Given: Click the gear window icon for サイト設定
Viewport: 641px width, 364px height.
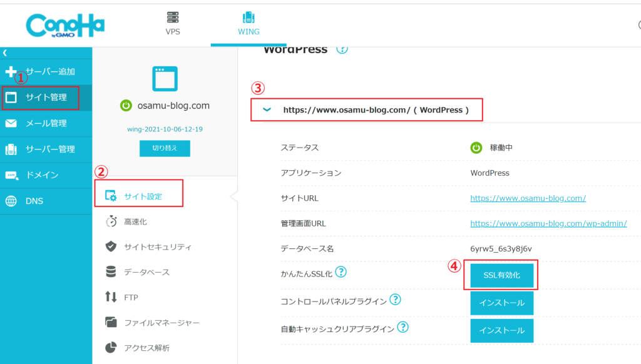Looking at the screenshot, I should [x=111, y=196].
